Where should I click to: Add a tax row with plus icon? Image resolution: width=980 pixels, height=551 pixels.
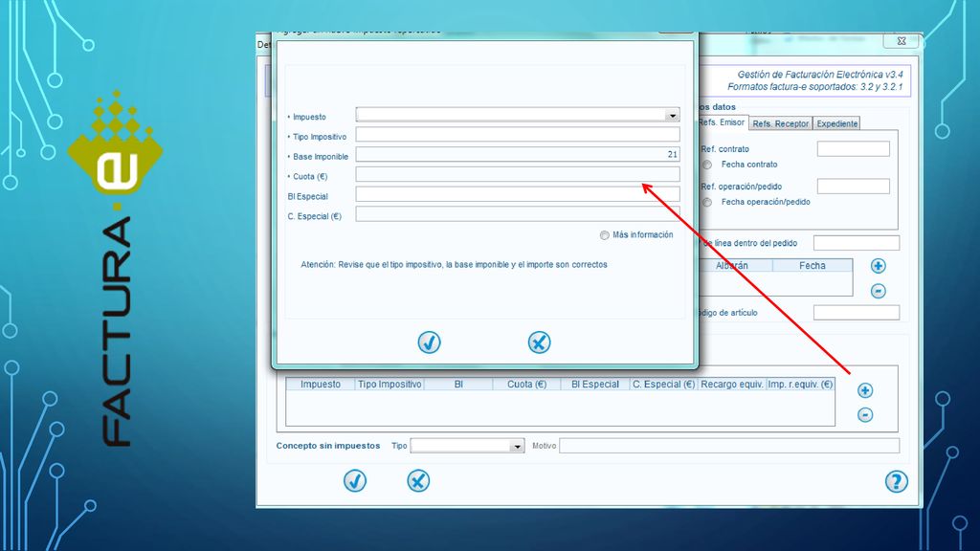point(865,390)
